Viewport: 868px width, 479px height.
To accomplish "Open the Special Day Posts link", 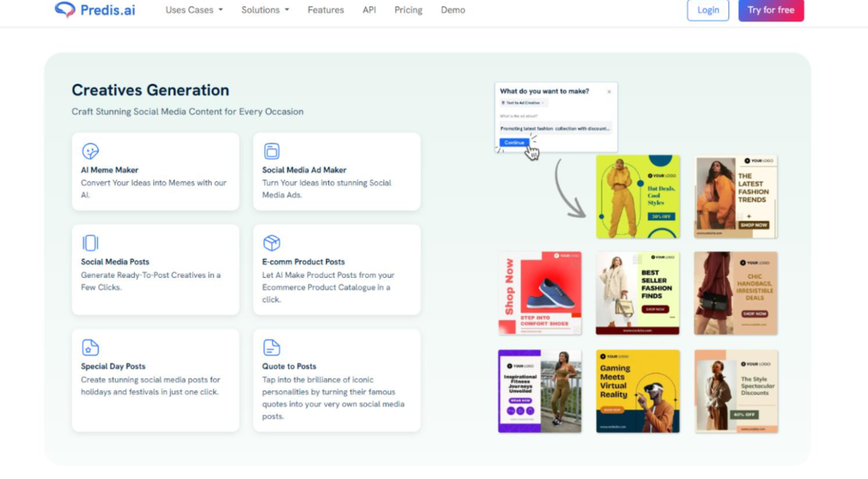I will pos(113,366).
